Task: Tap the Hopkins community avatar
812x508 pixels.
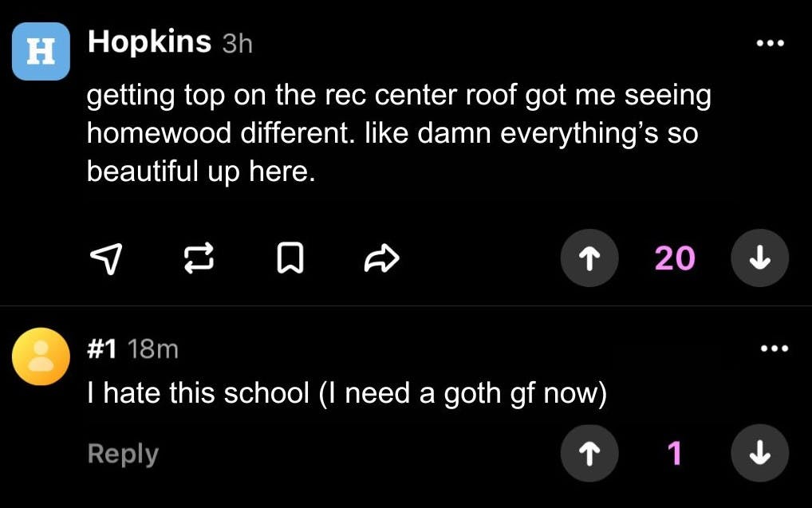Action: tap(40, 51)
